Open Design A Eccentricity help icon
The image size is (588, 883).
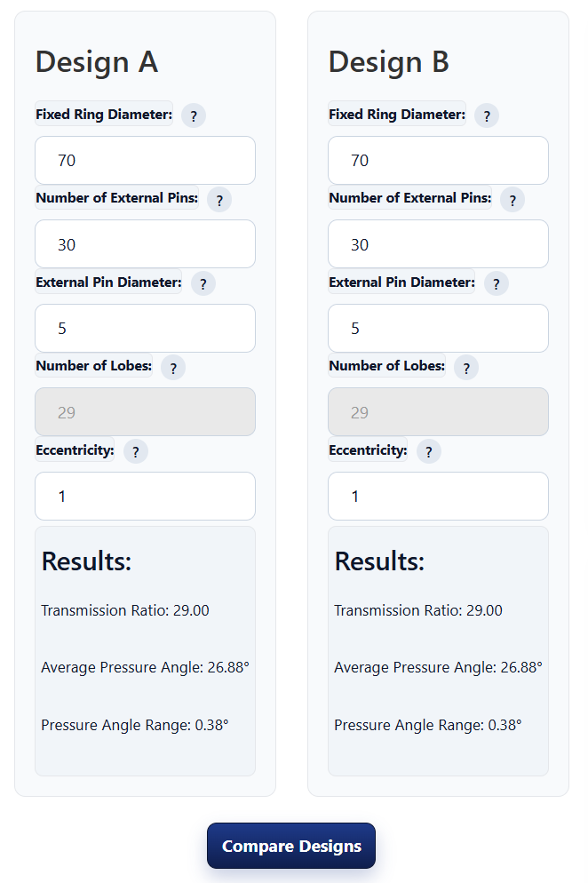135,451
